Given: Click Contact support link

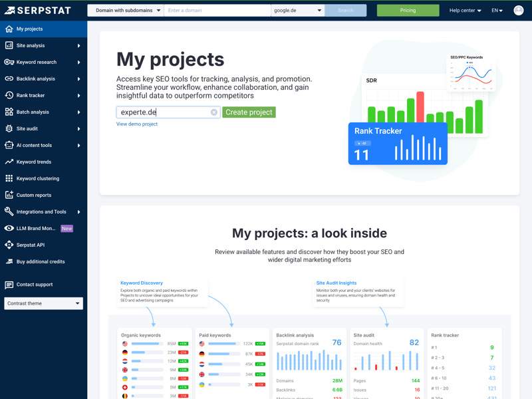Looking at the screenshot, I should click(x=35, y=285).
